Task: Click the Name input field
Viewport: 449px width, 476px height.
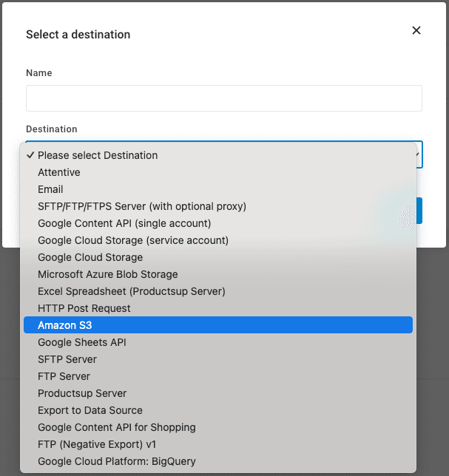Action: (223, 98)
